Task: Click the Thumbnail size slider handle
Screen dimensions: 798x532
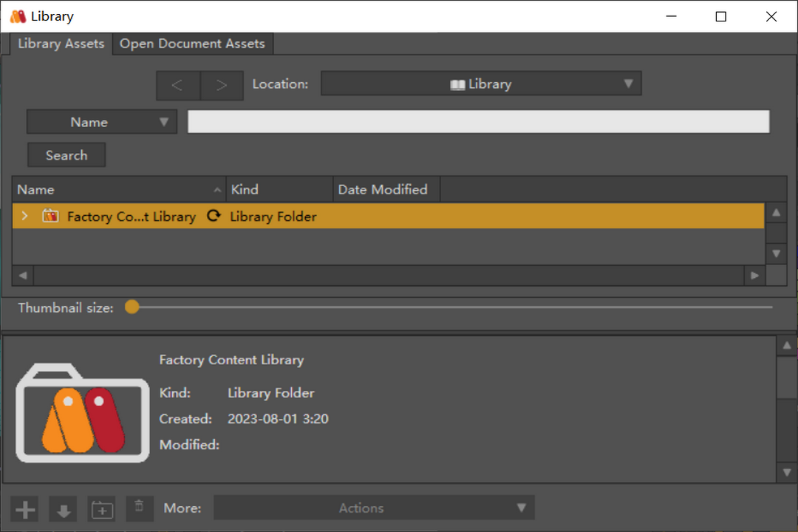Action: [132, 307]
